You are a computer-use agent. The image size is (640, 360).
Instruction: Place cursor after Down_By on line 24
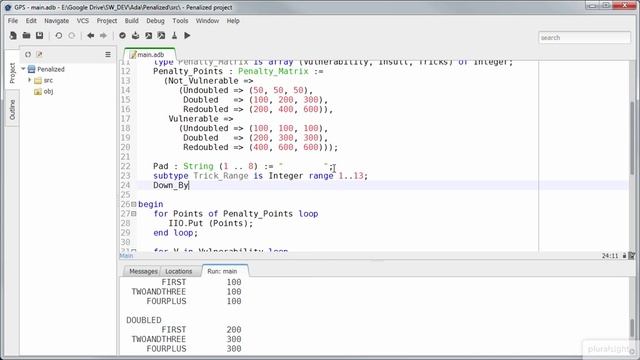189,185
